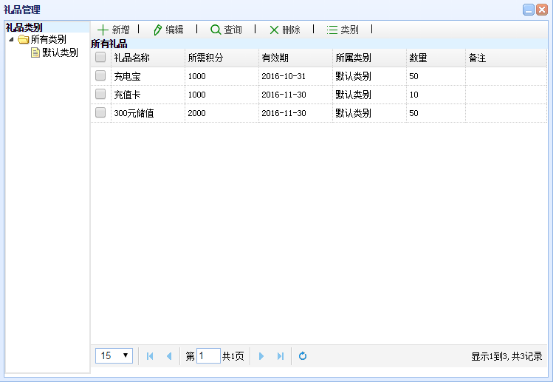Click the 新增 add button
This screenshot has width=554, height=382.
(113, 30)
